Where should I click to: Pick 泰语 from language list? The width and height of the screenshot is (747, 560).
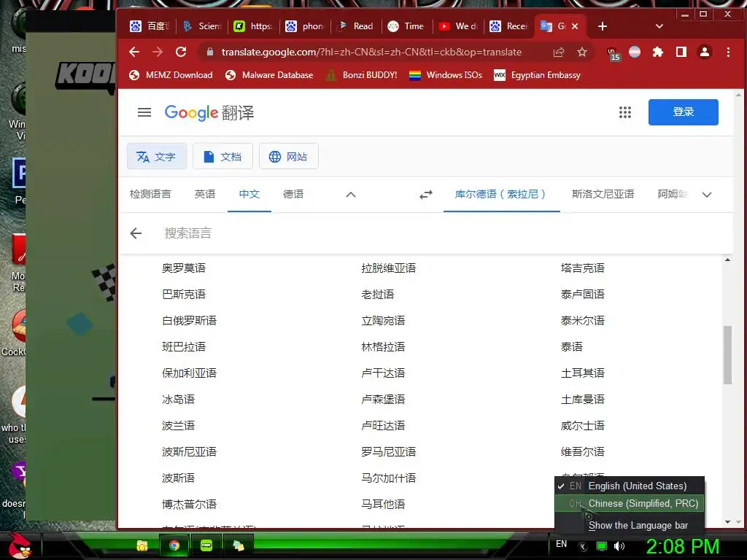point(571,346)
